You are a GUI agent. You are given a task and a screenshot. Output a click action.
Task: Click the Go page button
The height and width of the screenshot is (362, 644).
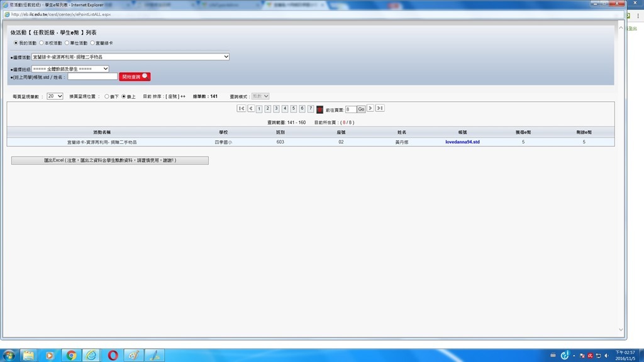click(x=361, y=109)
